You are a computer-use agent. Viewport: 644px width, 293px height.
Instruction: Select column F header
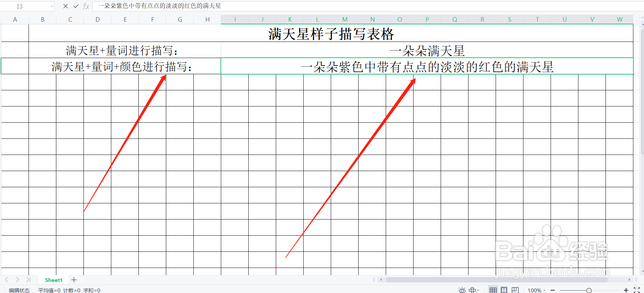(x=152, y=20)
